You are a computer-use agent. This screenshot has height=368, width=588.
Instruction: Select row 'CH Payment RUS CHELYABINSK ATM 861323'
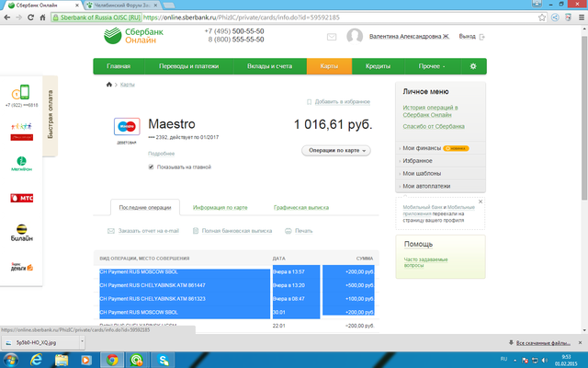tap(237, 299)
